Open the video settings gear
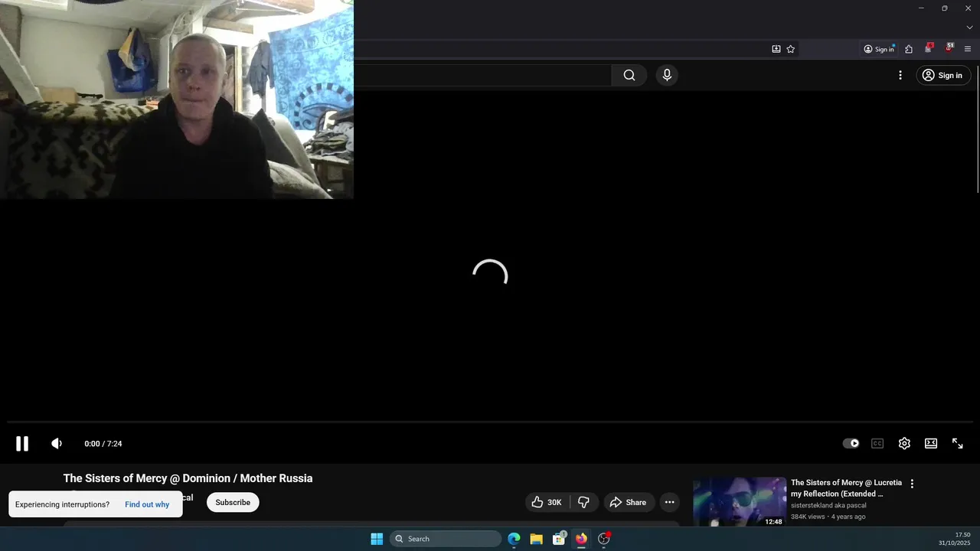Image resolution: width=980 pixels, height=551 pixels. pos(904,444)
